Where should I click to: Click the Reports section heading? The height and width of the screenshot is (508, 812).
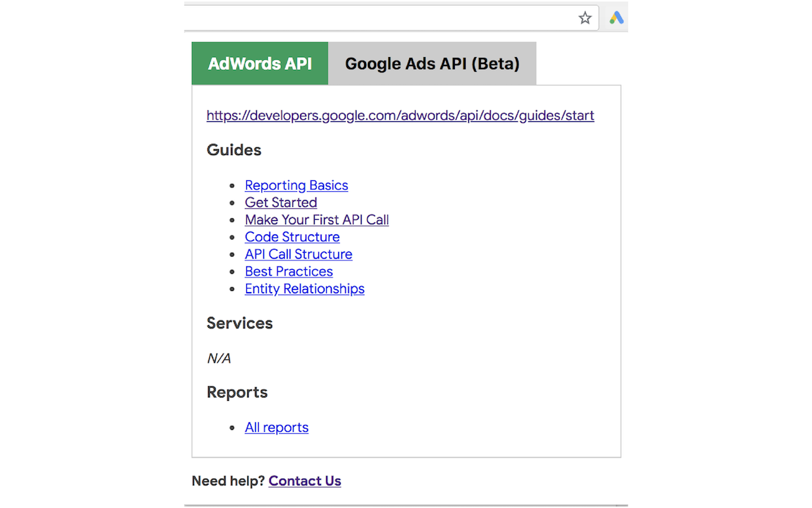coord(237,392)
